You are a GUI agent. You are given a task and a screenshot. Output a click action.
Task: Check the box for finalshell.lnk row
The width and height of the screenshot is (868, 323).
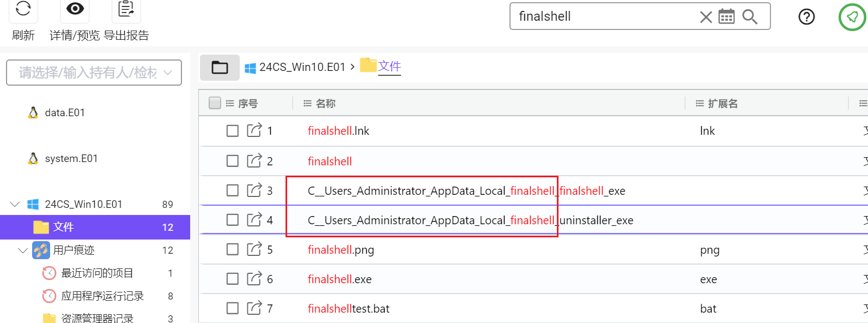point(233,131)
